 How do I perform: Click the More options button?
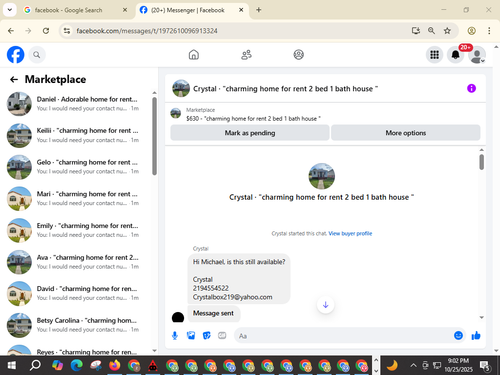pyautogui.click(x=406, y=133)
